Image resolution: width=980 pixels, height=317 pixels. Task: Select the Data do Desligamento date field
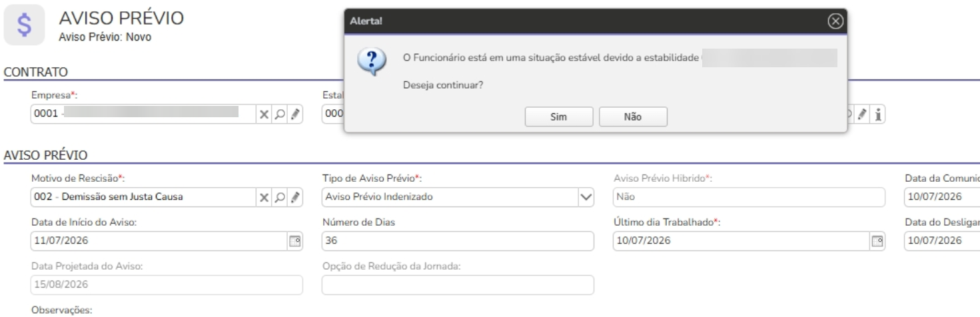click(941, 240)
